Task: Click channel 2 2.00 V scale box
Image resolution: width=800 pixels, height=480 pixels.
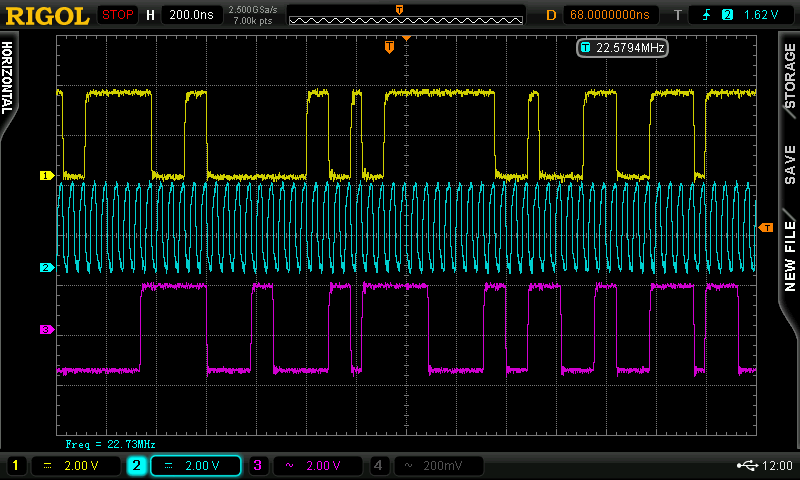Action: pyautogui.click(x=196, y=465)
